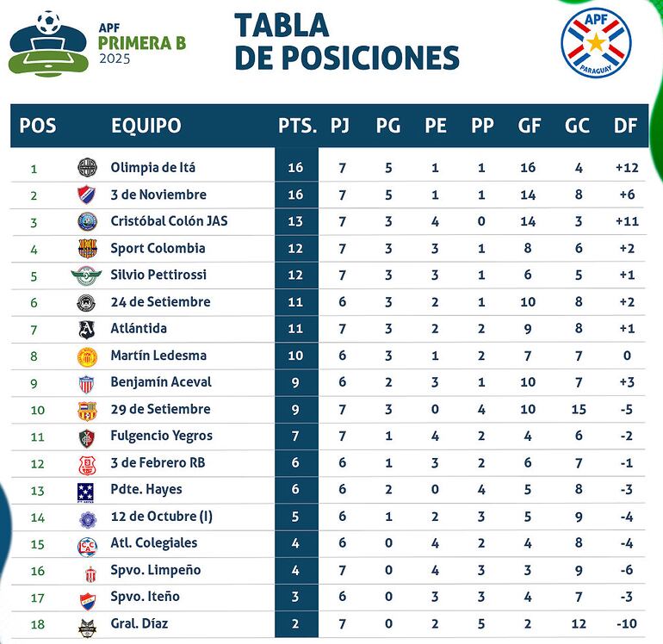Screen dimensions: 663x644
Task: Click the 16 points cell for Olimpia de Itá
Action: click(296, 168)
